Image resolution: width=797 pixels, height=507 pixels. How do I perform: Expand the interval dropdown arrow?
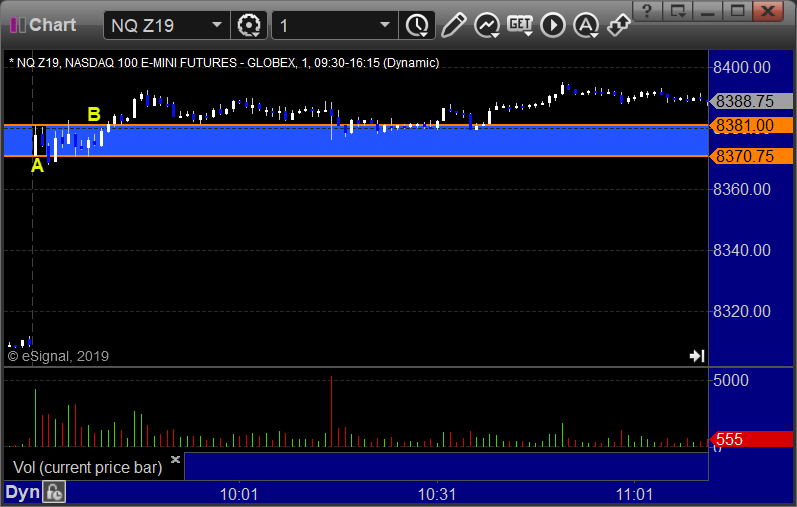(x=385, y=25)
